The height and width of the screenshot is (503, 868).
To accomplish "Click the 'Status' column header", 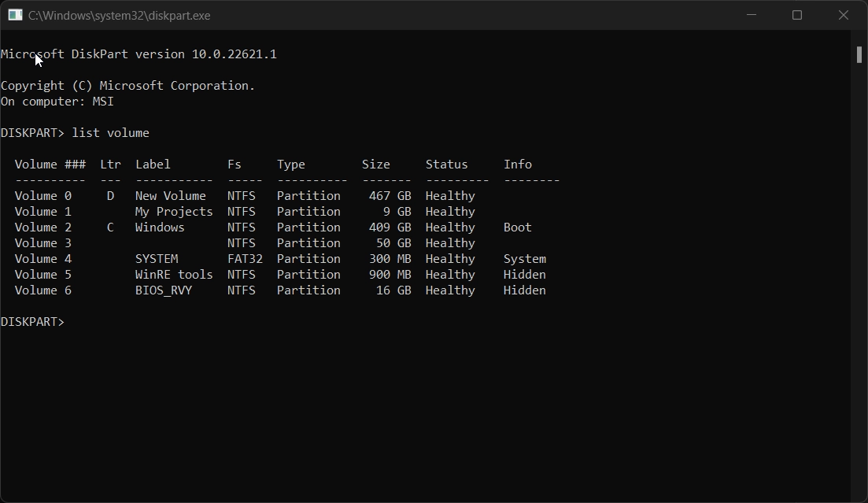I will point(447,165).
